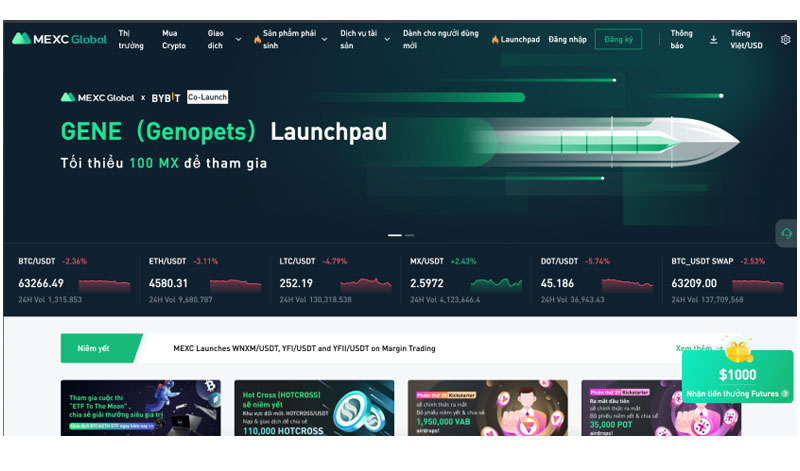This screenshot has height=471, width=800.
Task: Click the Co-Launch badge
Action: pos(207,97)
